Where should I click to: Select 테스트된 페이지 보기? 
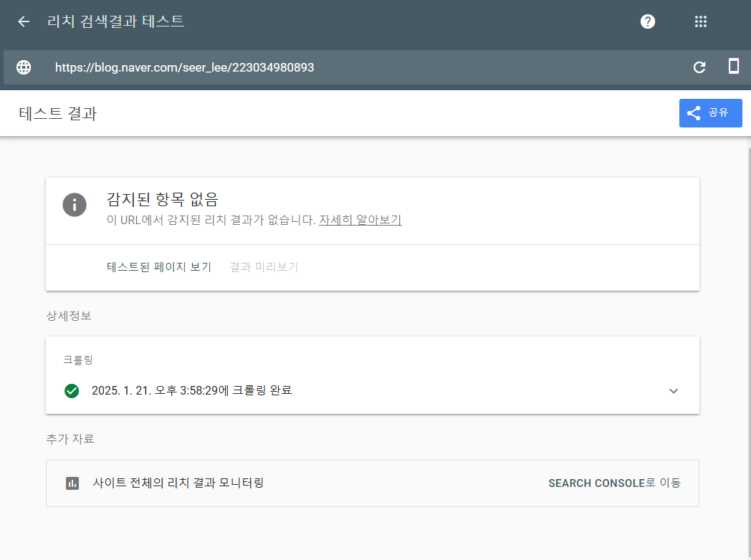click(159, 267)
